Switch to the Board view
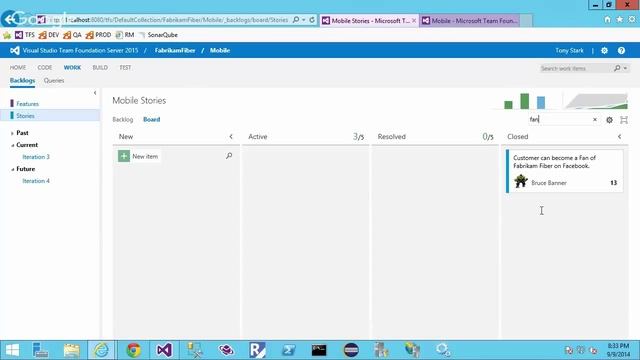Viewport: 640px width, 360px height. coord(151,120)
